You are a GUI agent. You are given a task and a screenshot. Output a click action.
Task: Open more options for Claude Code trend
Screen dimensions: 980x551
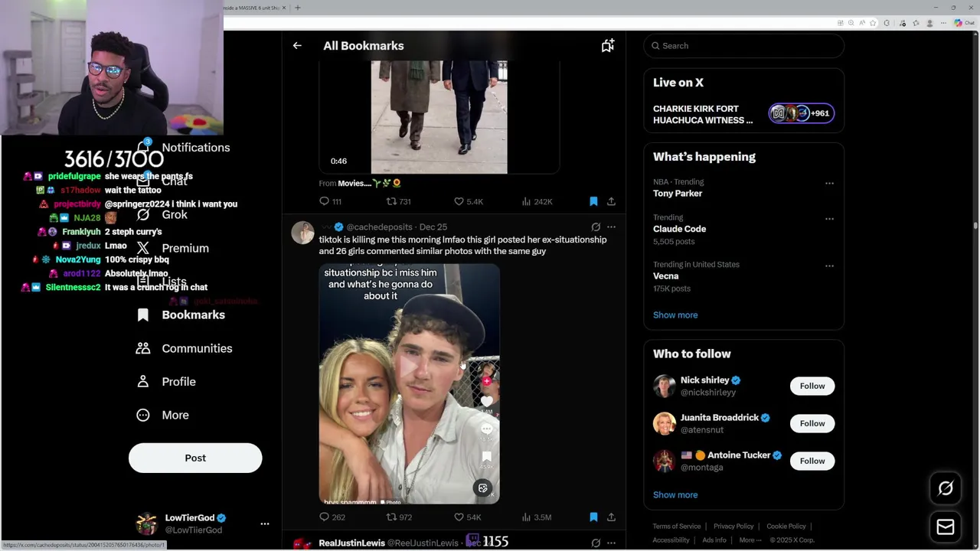pyautogui.click(x=829, y=219)
